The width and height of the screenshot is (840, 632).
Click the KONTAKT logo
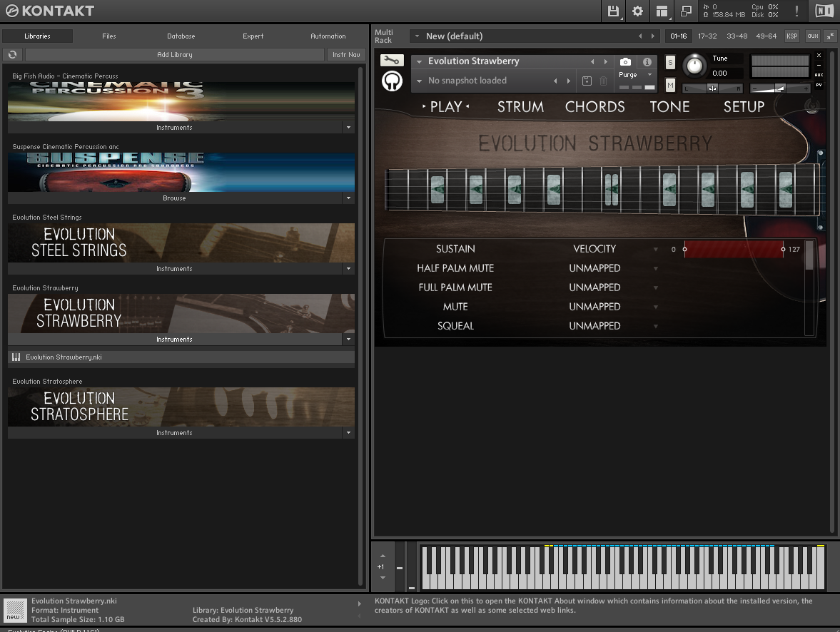pyautogui.click(x=49, y=11)
